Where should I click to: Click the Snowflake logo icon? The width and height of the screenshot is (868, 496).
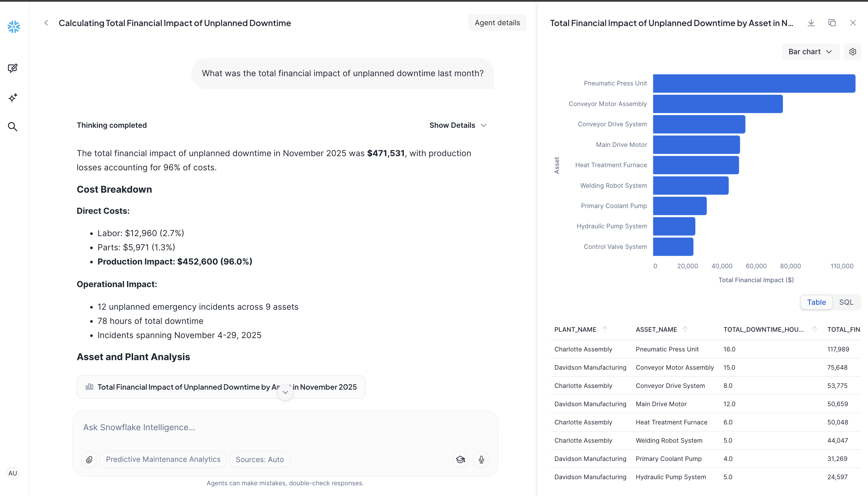tap(14, 27)
